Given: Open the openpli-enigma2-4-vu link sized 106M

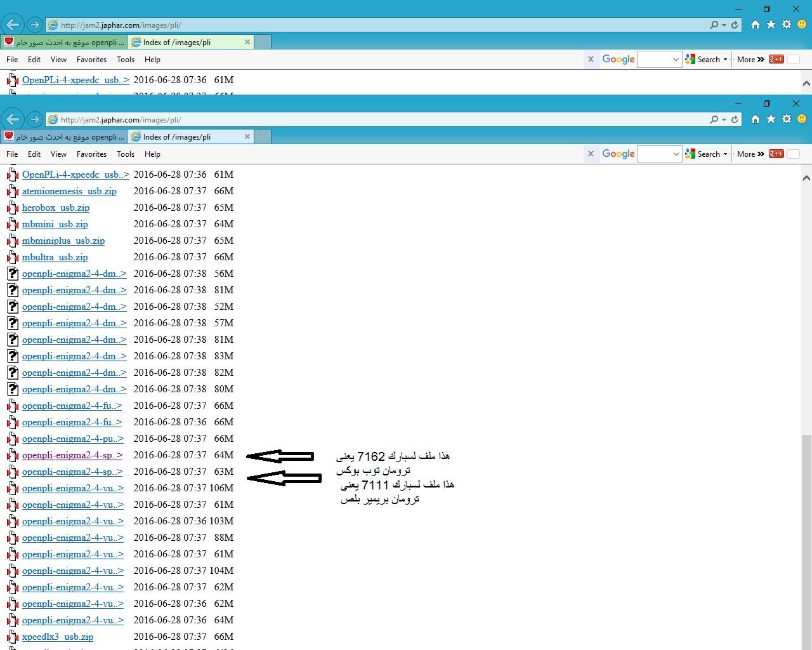Looking at the screenshot, I should [x=73, y=488].
